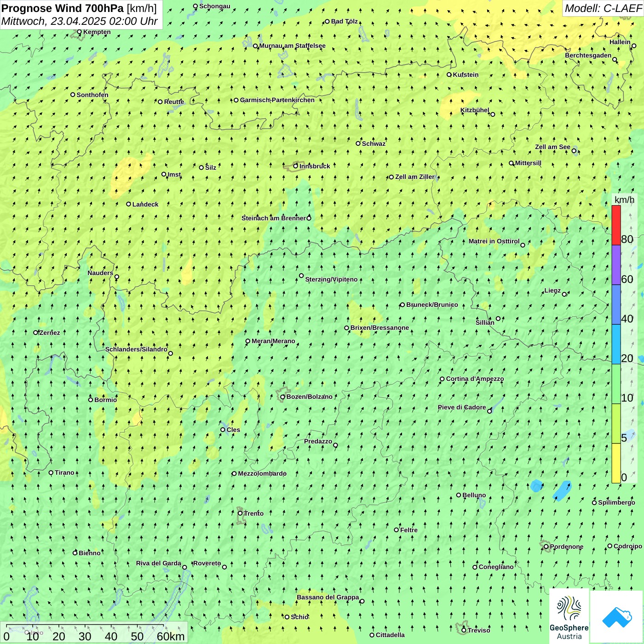The height and width of the screenshot is (644, 644).
Task: Click the Kufstein city marker
Action: [x=449, y=75]
